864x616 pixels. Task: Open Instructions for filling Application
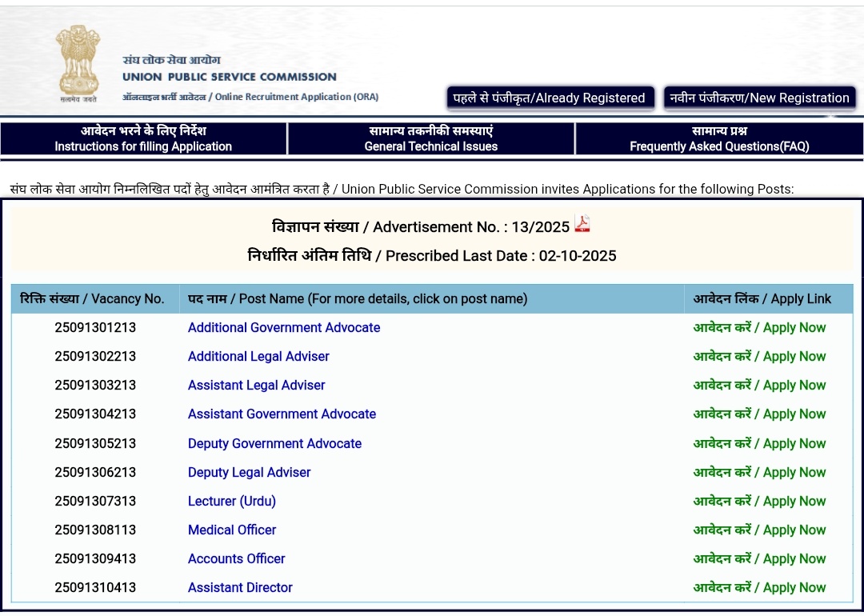143,138
